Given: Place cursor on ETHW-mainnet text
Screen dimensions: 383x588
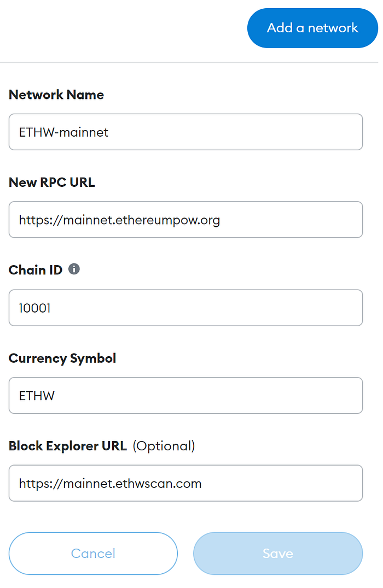Looking at the screenshot, I should 63,132.
